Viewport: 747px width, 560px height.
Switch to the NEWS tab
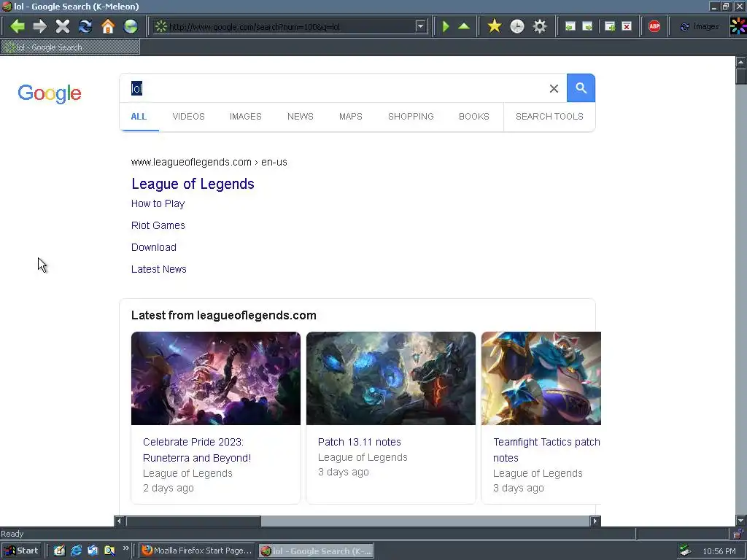(x=300, y=117)
